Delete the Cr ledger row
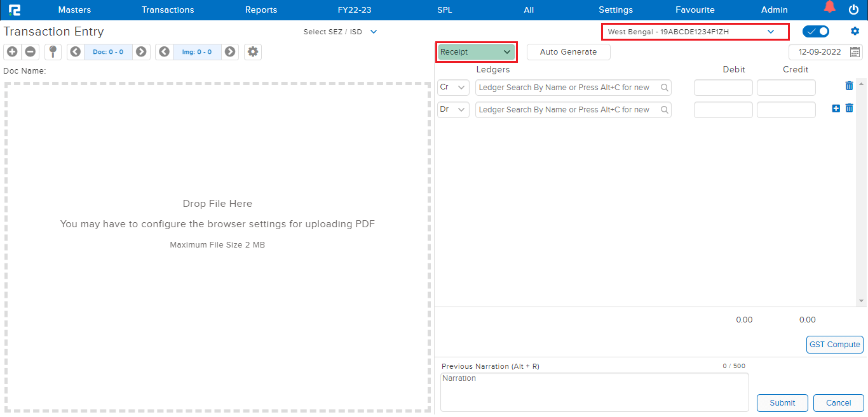The image size is (868, 417). click(x=849, y=86)
